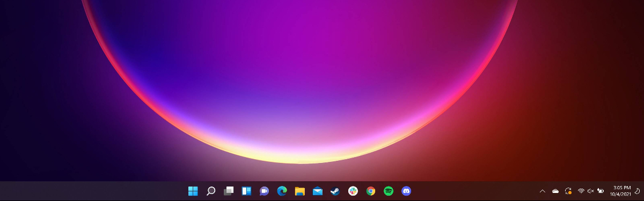Click the battery status icon
644x201 pixels.
pyautogui.click(x=601, y=191)
